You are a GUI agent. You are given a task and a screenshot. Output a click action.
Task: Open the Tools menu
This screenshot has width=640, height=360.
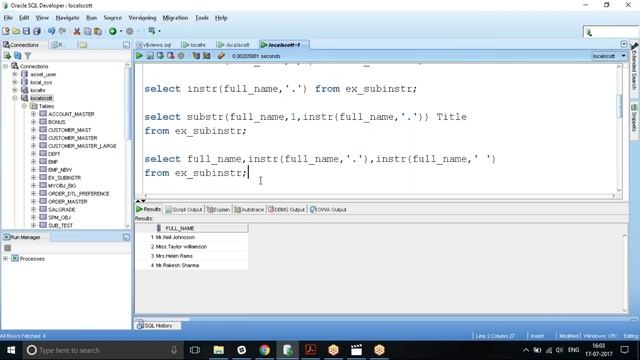click(x=202, y=18)
